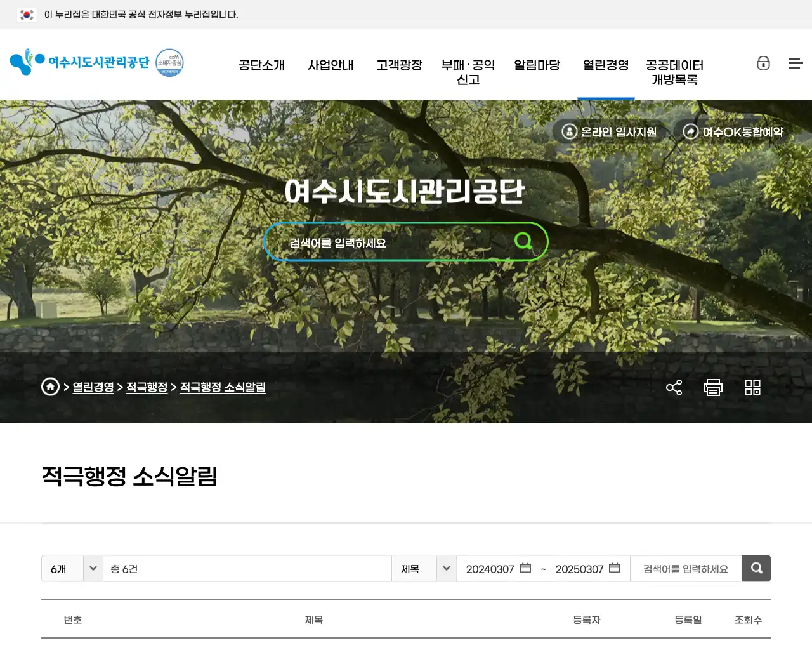Viewport: 812px width, 650px height.
Task: Open the login lock icon
Action: pos(763,63)
